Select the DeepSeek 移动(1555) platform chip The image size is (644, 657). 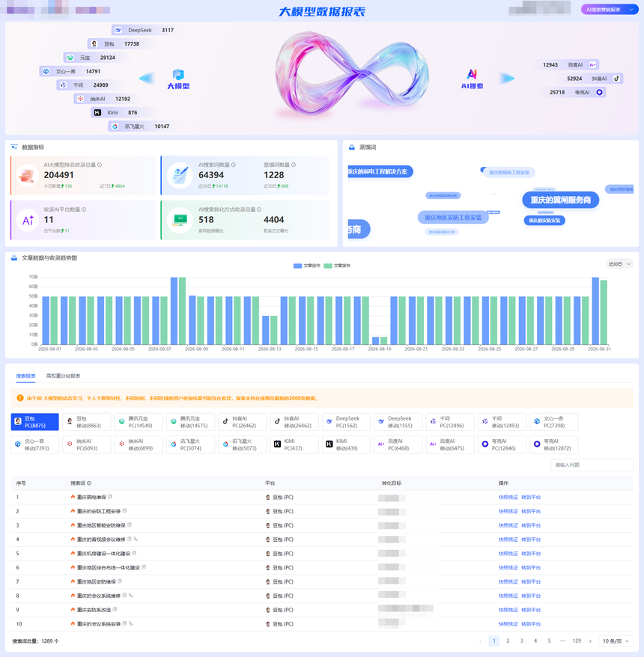click(398, 422)
